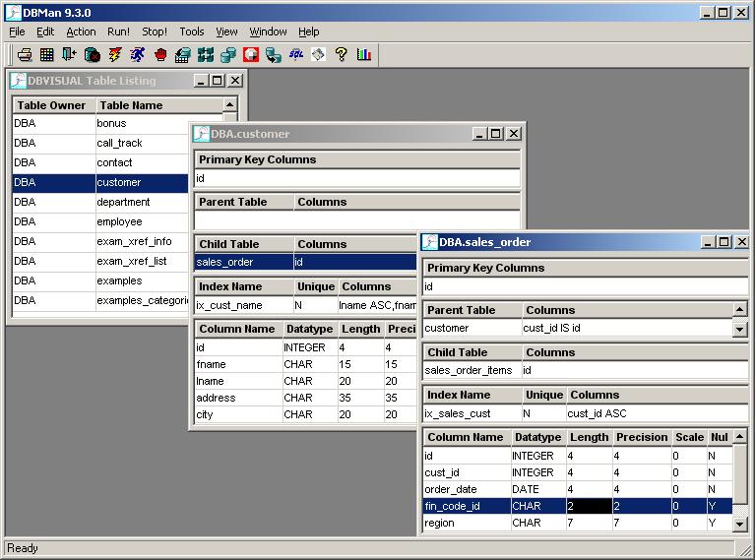The image size is (755, 560).
Task: Click the printer icon in the toolbar
Action: 25,55
